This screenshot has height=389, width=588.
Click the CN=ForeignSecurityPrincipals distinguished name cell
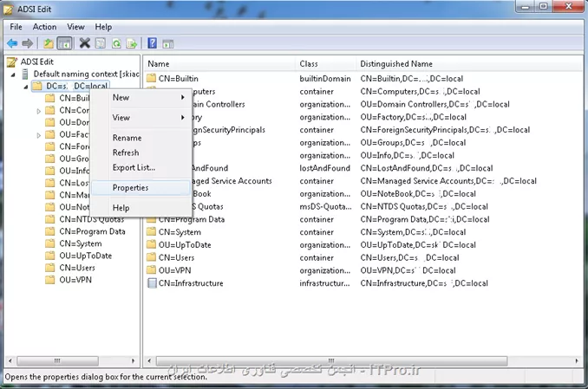445,130
